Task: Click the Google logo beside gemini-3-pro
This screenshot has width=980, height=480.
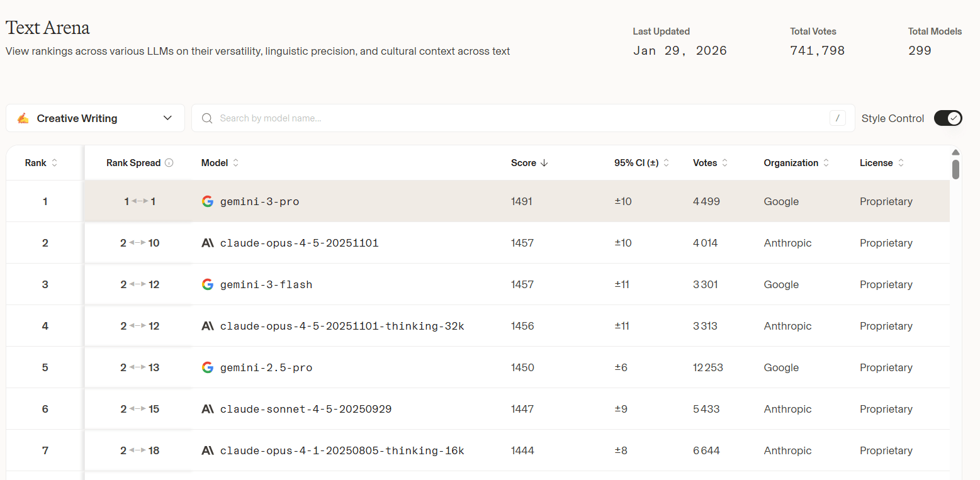Action: [x=208, y=201]
